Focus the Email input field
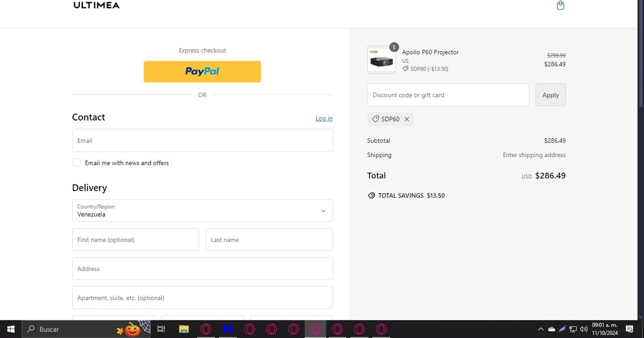 (x=202, y=140)
